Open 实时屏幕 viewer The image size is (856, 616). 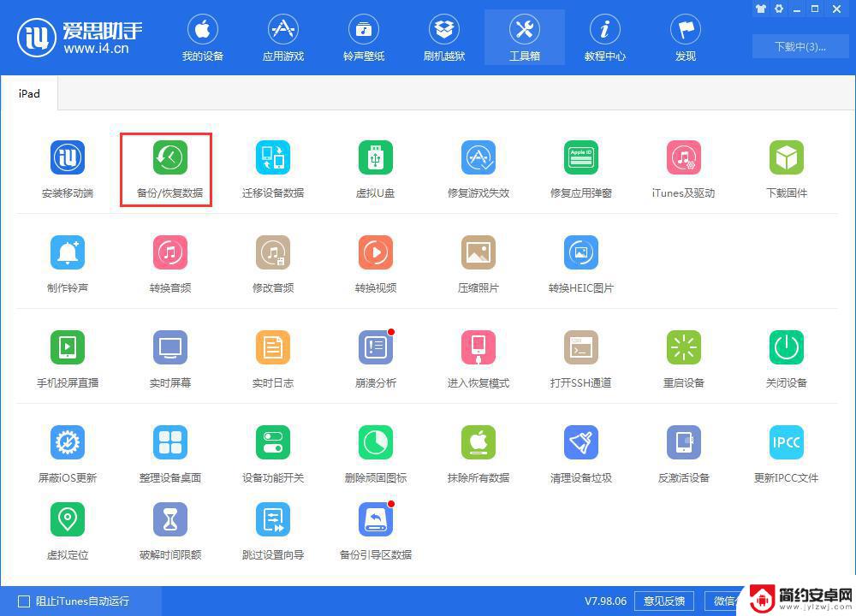[169, 347]
